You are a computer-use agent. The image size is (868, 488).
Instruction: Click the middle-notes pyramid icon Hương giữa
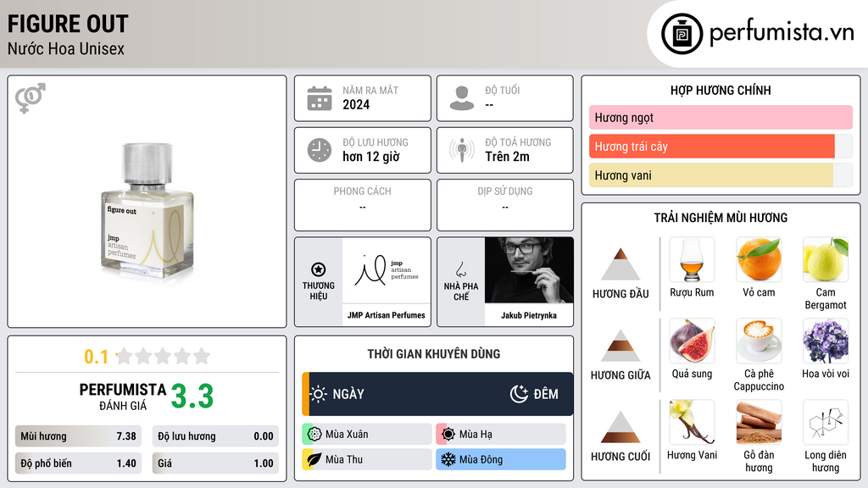point(620,346)
